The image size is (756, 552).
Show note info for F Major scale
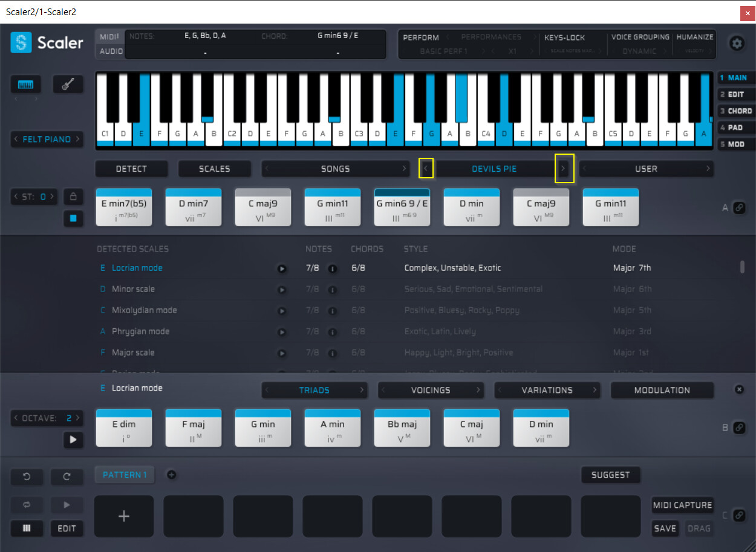332,353
